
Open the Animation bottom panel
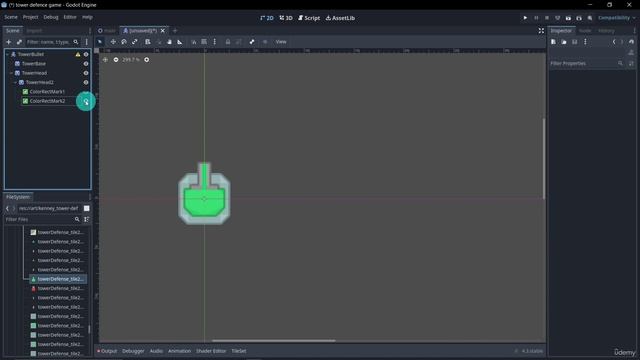(179, 351)
